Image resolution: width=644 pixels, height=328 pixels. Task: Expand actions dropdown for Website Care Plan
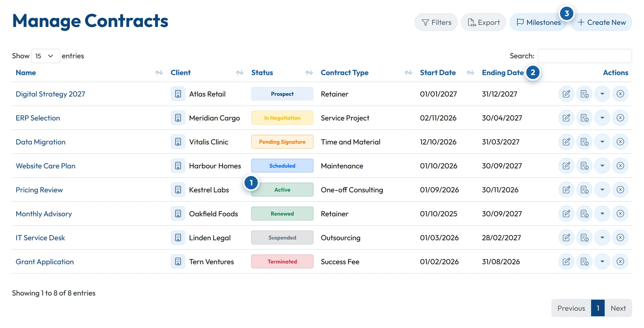click(602, 166)
